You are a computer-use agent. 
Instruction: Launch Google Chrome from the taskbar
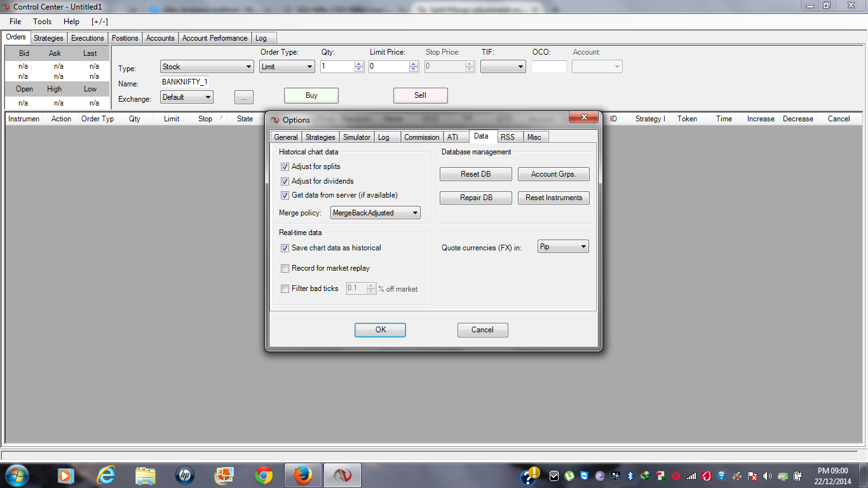pyautogui.click(x=264, y=475)
